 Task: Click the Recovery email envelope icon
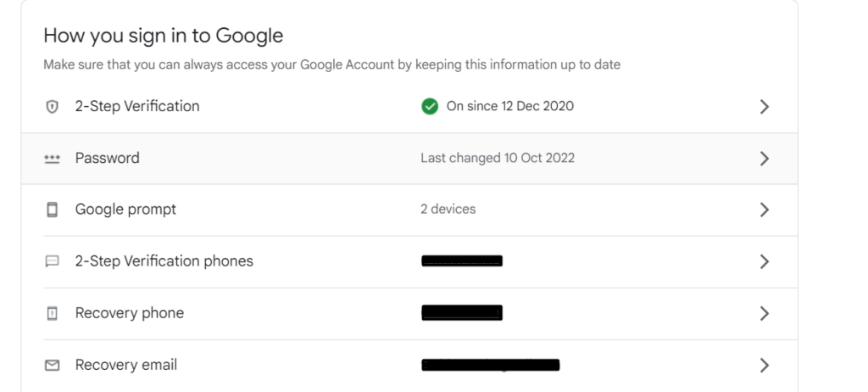[52, 365]
